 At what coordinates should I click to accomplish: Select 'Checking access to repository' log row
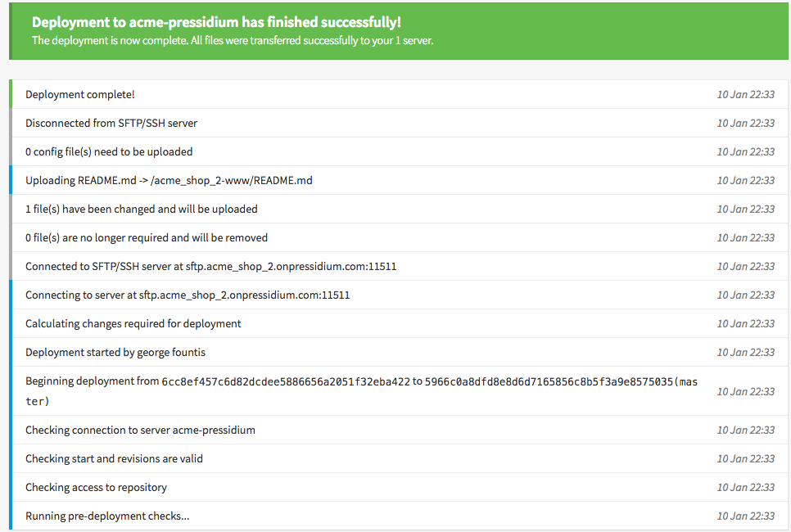point(399,487)
